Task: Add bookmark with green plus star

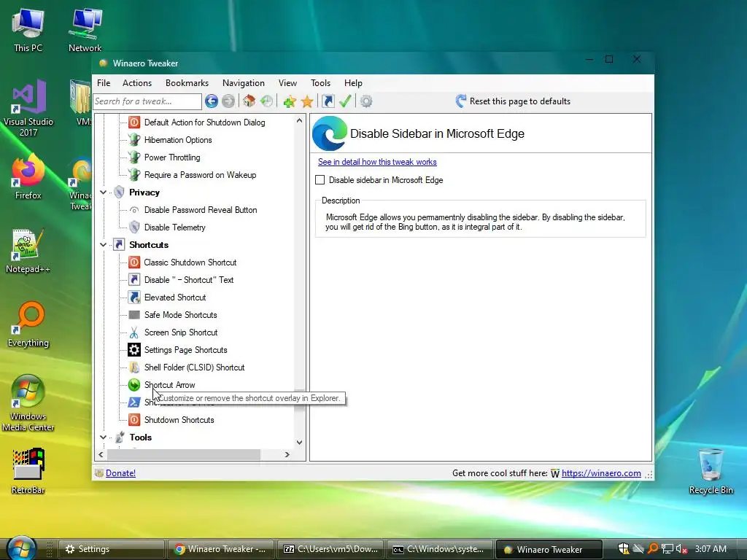Action: tap(290, 101)
